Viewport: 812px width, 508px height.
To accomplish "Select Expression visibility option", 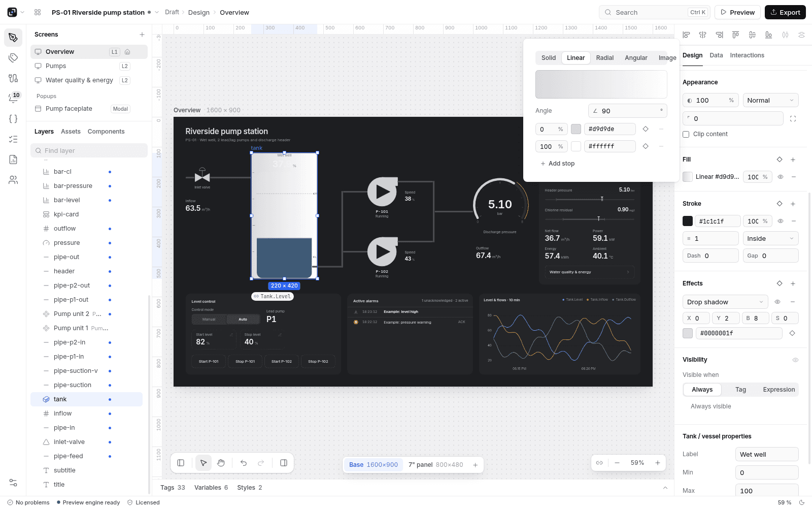I will 779,390.
